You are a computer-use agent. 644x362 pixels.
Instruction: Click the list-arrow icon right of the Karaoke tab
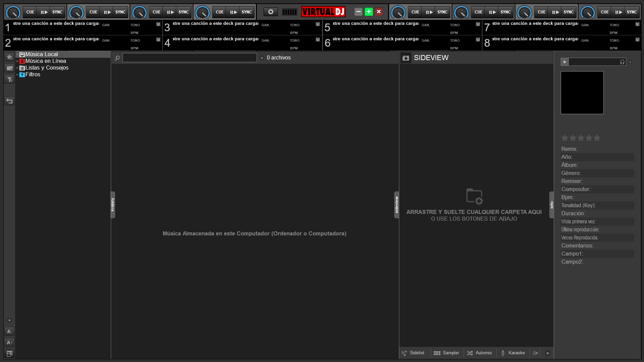coord(535,353)
